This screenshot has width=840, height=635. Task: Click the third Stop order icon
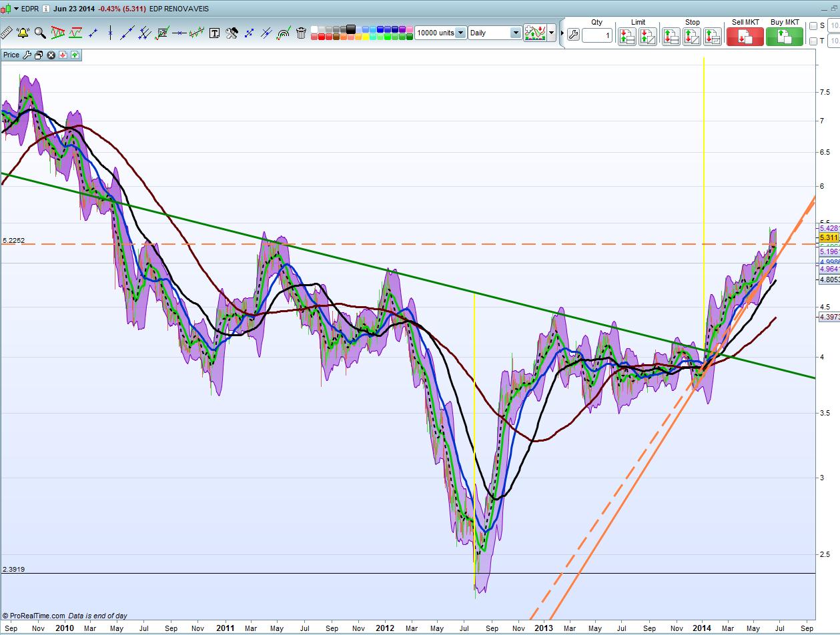[713, 36]
